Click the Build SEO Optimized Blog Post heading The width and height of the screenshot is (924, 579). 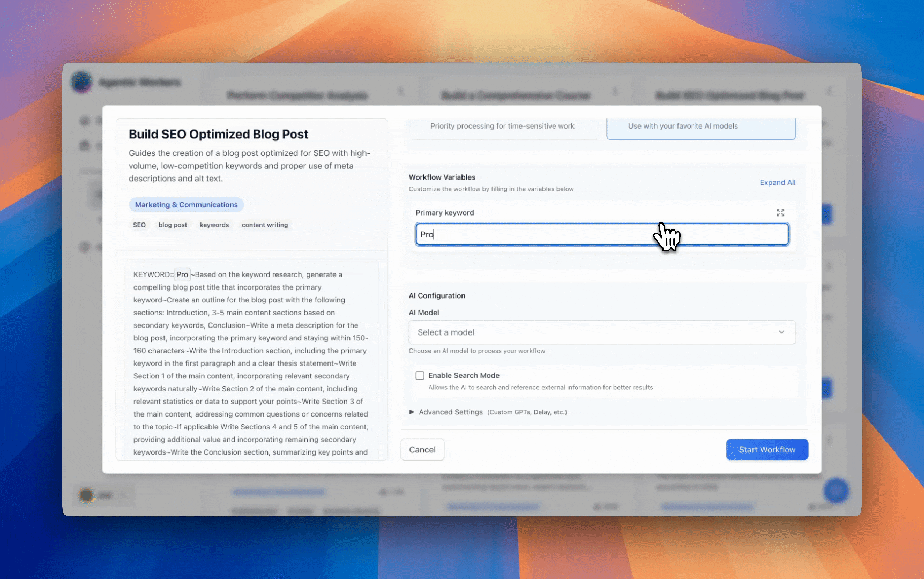click(x=218, y=135)
